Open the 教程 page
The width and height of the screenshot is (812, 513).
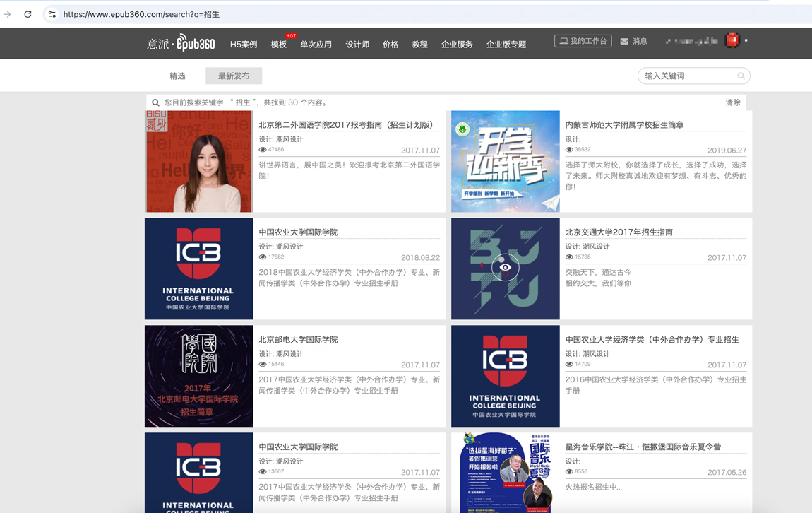pos(420,45)
